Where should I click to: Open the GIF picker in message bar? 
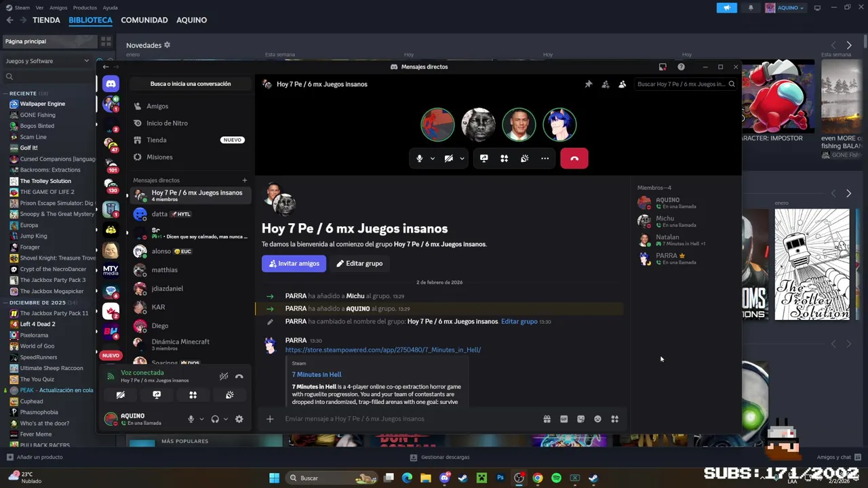[564, 419]
